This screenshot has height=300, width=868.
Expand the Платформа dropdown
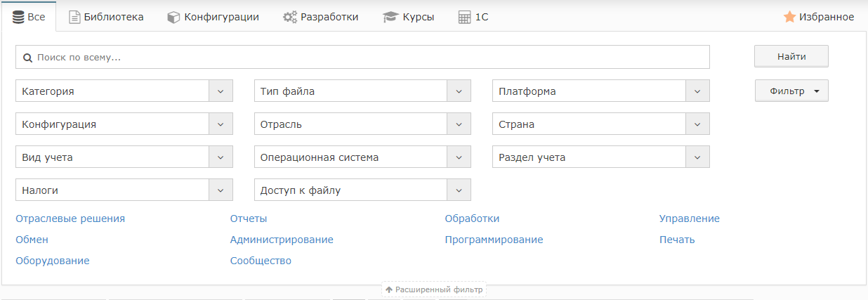click(x=697, y=91)
